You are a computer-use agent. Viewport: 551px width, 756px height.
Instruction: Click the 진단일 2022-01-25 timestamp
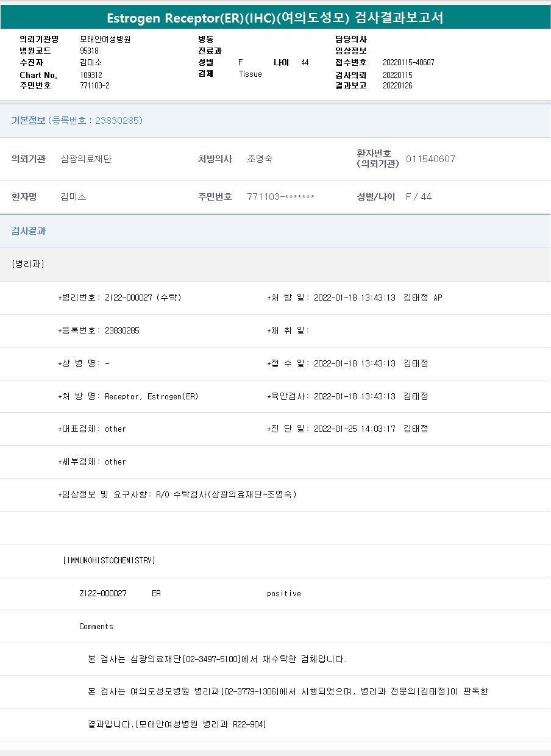[354, 429]
